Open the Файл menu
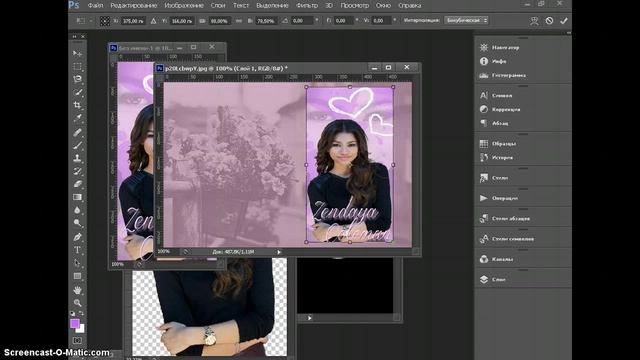Image resolution: width=640 pixels, height=360 pixels. 95,6
